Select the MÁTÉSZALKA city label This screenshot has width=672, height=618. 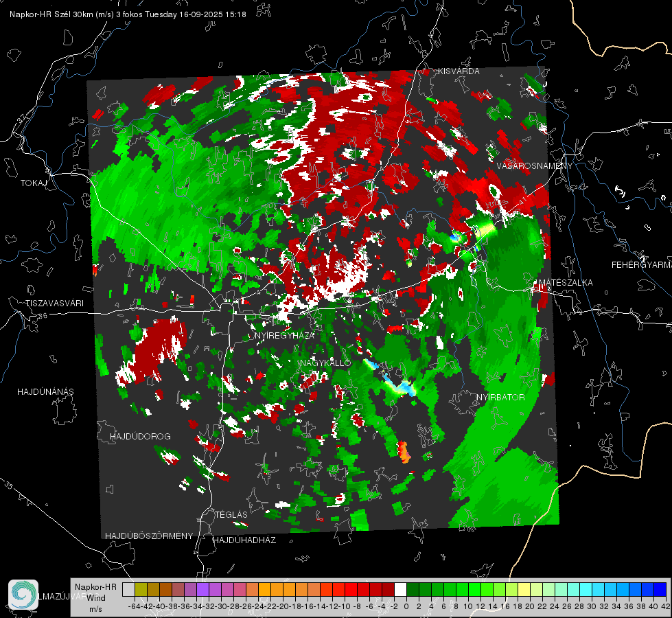pyautogui.click(x=566, y=282)
